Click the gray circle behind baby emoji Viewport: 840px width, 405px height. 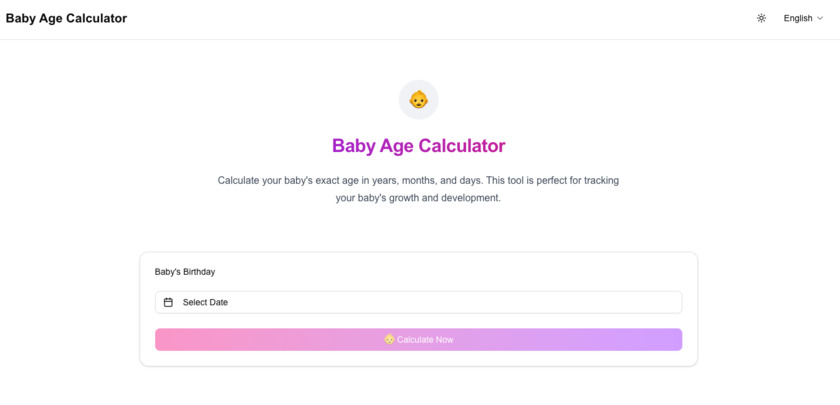pos(405,88)
